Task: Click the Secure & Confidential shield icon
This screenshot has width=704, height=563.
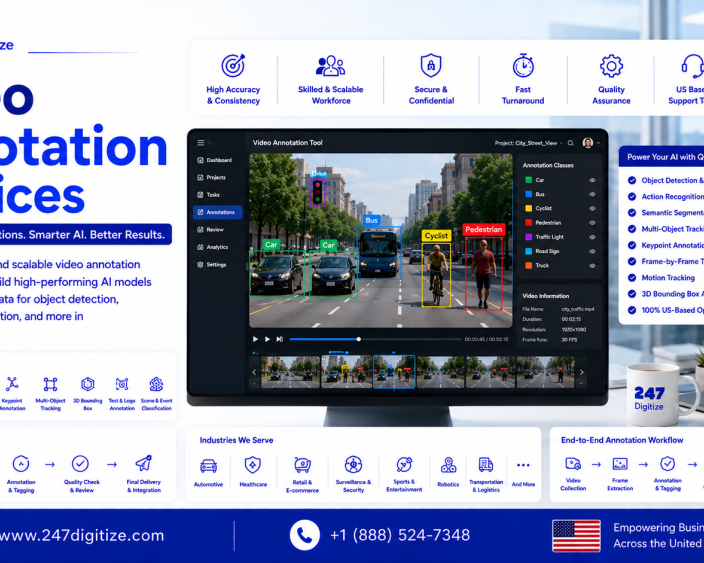Action: click(x=431, y=66)
